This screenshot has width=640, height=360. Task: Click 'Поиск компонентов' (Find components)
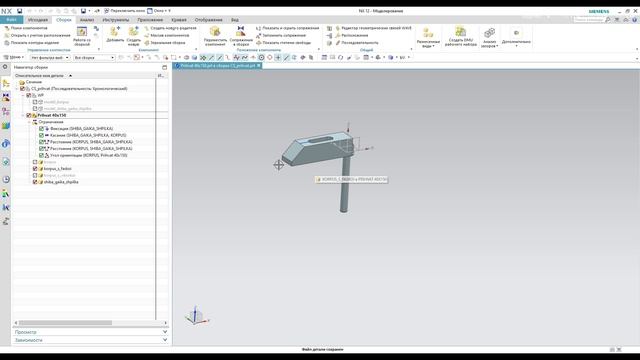coord(26,28)
